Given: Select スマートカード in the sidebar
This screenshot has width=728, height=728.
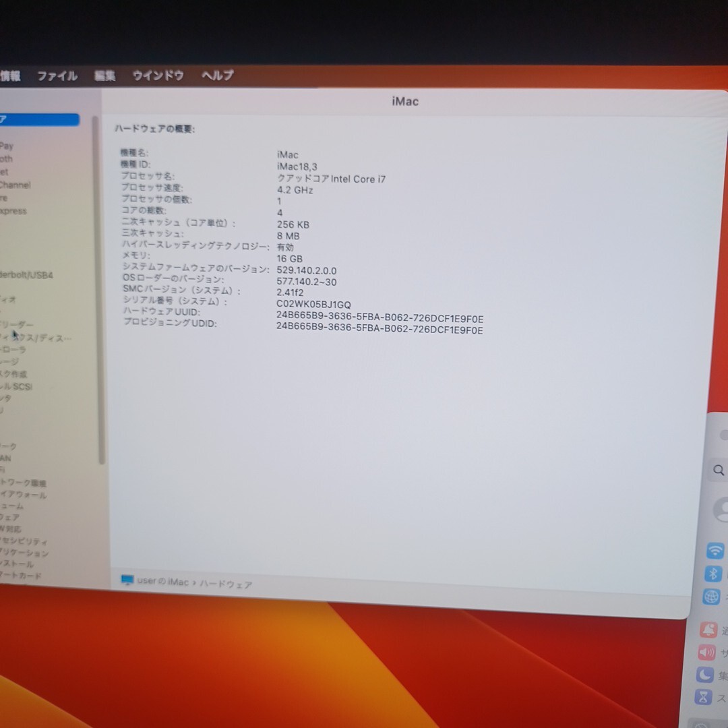Looking at the screenshot, I should [x=20, y=576].
